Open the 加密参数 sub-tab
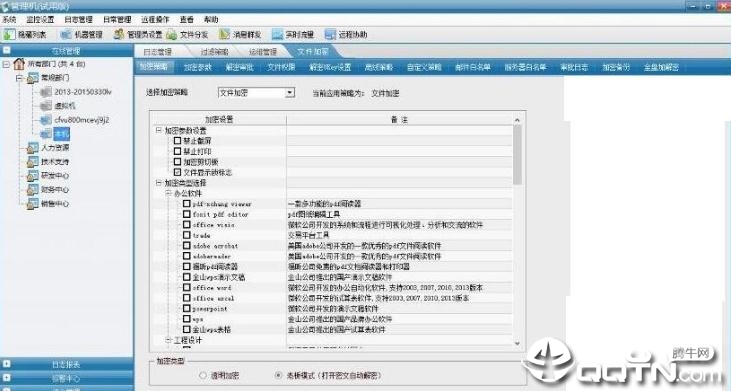This screenshot has height=391, width=731. click(x=198, y=67)
